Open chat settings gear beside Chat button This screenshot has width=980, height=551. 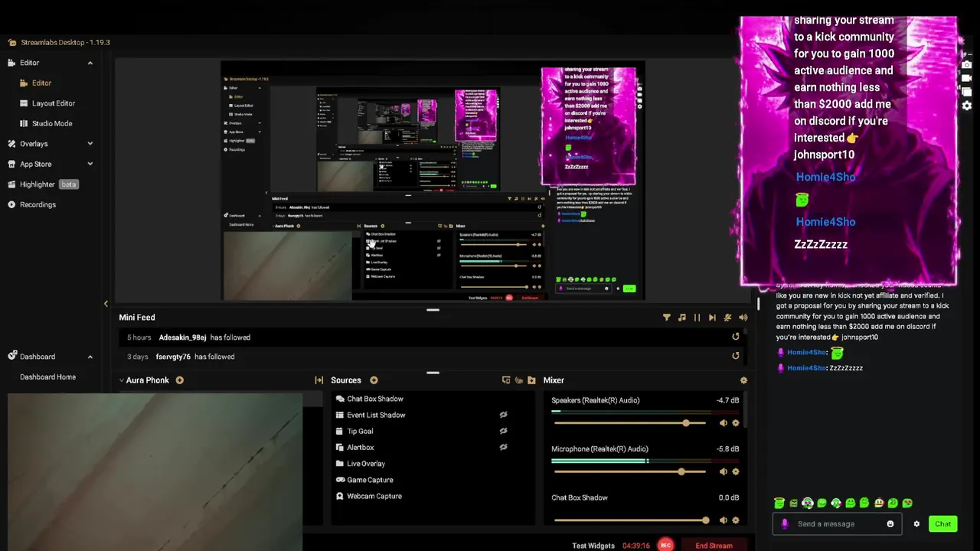click(x=916, y=524)
